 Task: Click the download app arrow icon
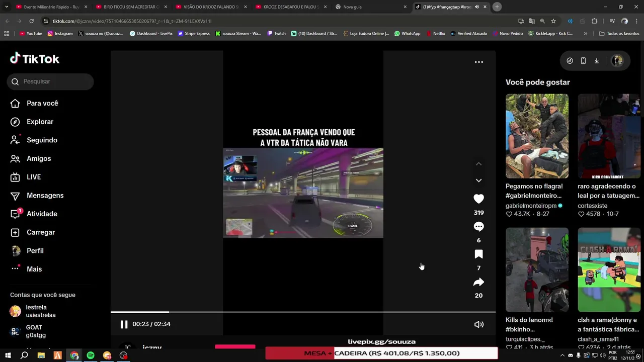coord(597,61)
